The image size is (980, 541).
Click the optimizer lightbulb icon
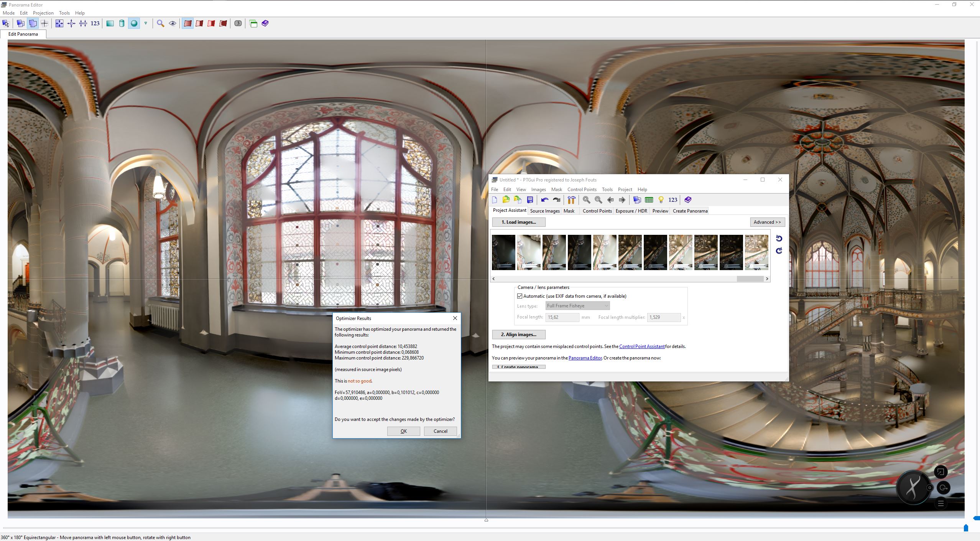661,200
